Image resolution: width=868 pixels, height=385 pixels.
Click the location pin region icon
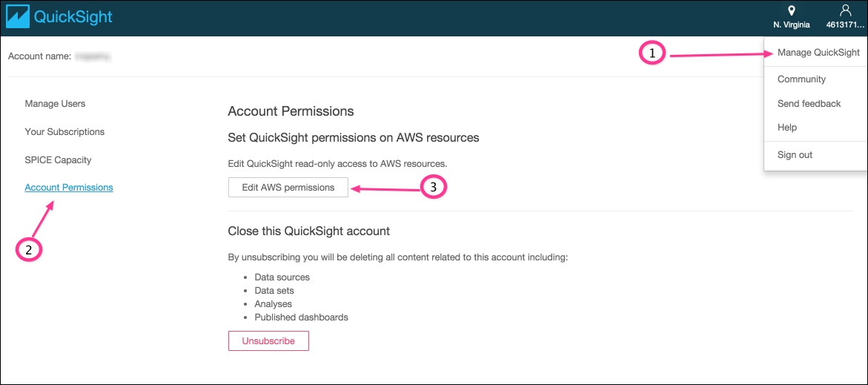click(x=792, y=10)
